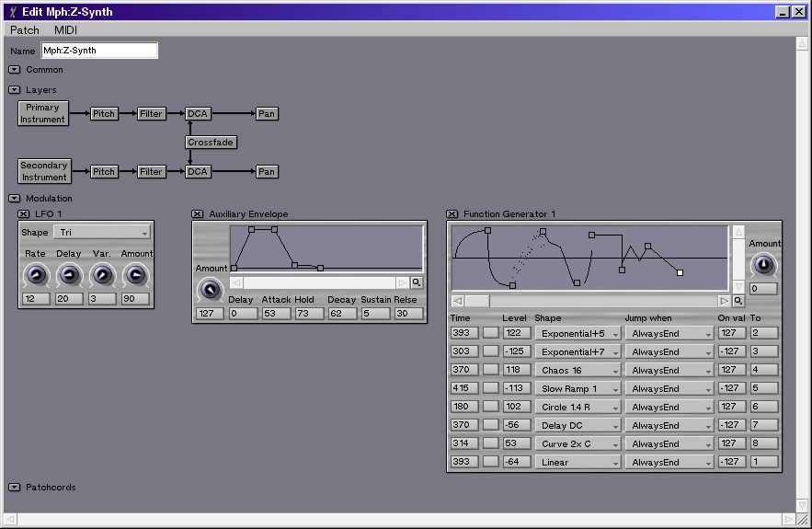Toggle the small box beside Time 303
The image size is (812, 529).
tap(490, 351)
